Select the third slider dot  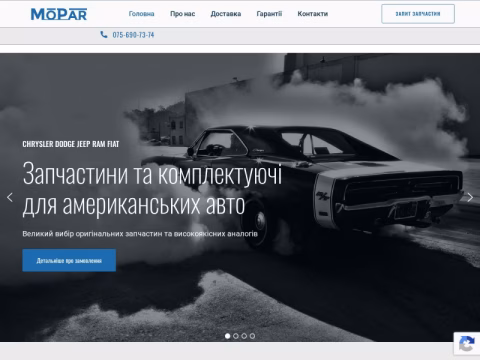click(x=244, y=336)
